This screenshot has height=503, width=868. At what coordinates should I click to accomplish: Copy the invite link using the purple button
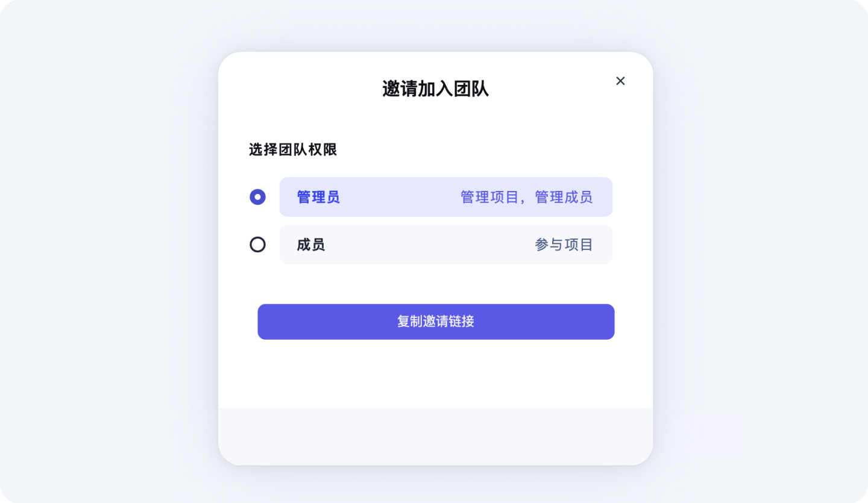436,322
